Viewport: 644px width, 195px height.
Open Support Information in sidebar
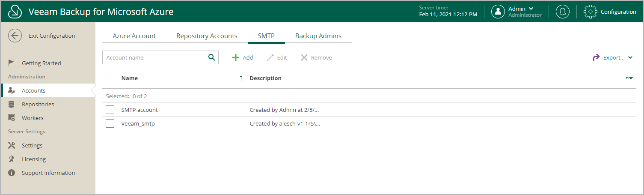[48, 173]
